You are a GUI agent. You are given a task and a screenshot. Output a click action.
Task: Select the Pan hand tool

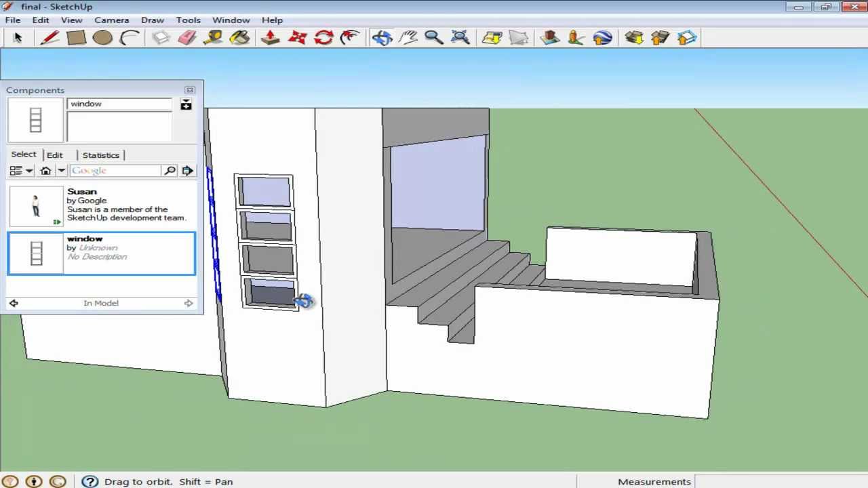tap(408, 38)
